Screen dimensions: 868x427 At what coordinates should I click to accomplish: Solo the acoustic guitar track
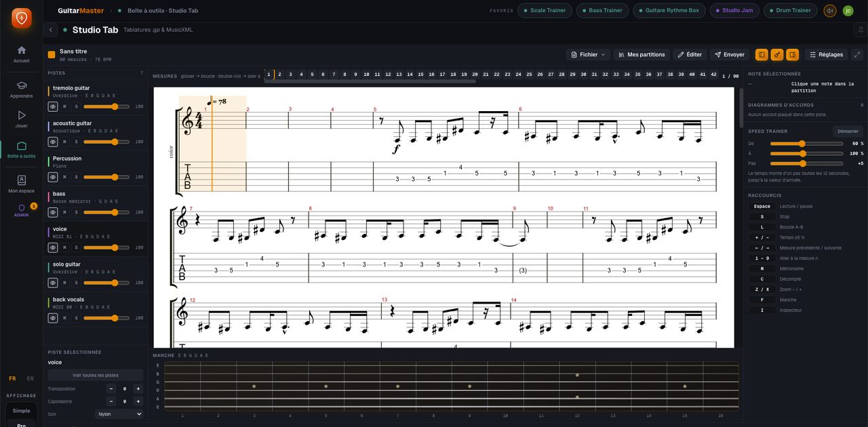coord(76,142)
